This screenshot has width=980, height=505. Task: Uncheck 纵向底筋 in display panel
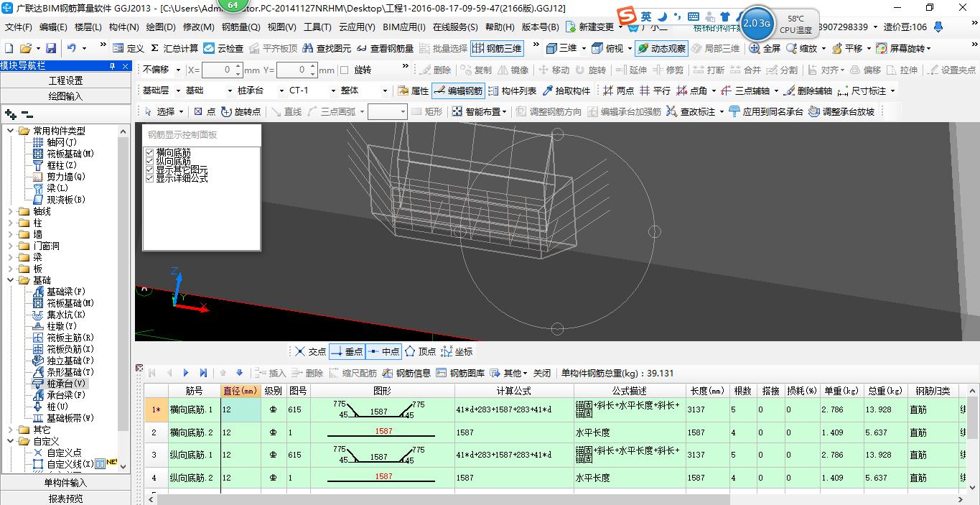tap(150, 162)
